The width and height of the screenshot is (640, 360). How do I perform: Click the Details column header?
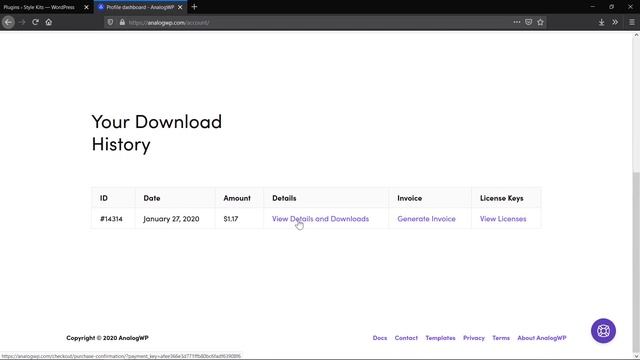coord(326,198)
